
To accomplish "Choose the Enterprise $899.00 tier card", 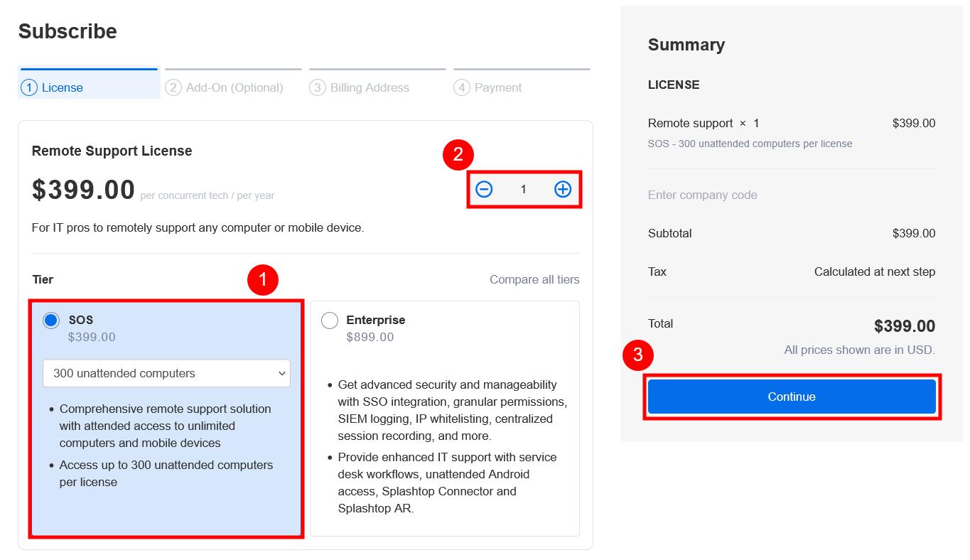I will point(445,418).
